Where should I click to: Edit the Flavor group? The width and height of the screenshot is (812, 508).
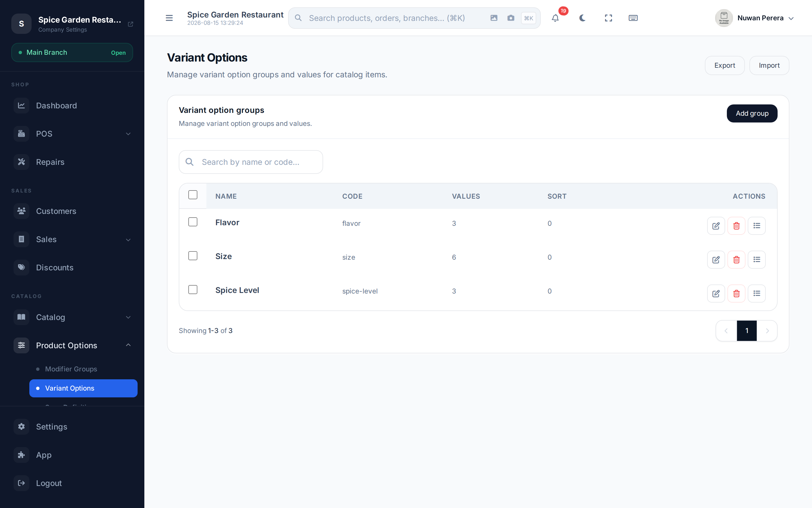pos(716,226)
